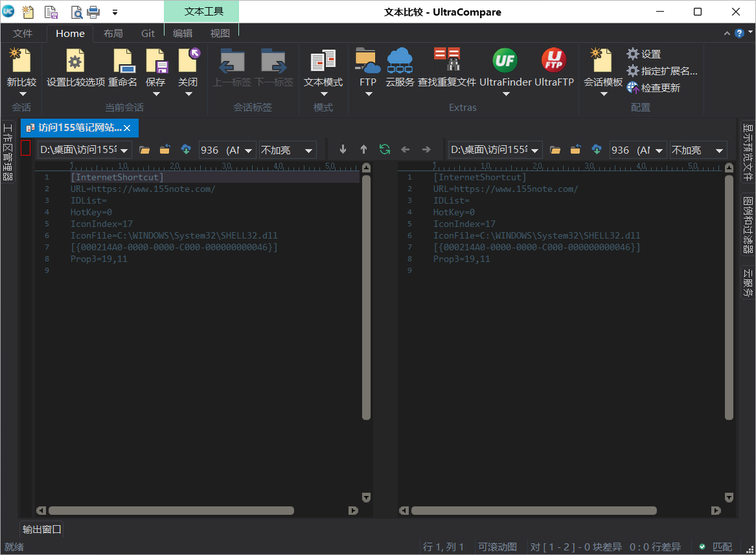This screenshot has height=555, width=756.
Task: Click the left pane horizontal scrollbar
Action: [x=171, y=511]
